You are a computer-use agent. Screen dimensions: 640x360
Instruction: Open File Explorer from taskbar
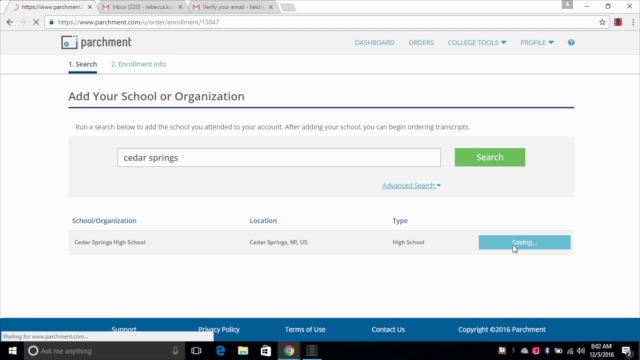(243, 351)
